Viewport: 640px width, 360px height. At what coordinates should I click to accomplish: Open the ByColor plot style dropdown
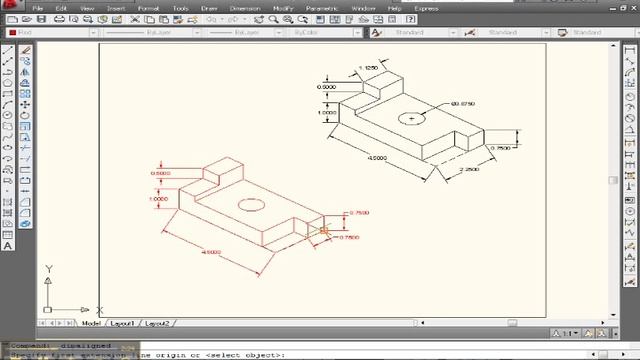[x=358, y=33]
